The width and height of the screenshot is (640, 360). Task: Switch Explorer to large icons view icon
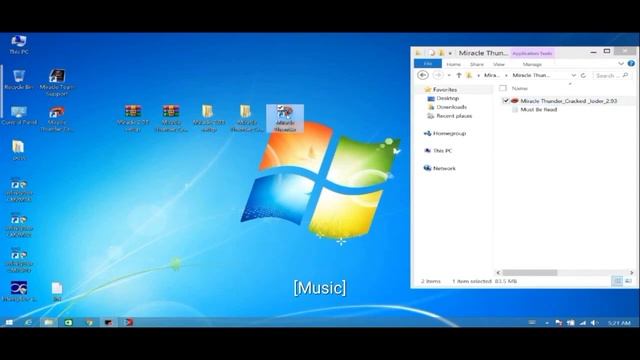629,281
